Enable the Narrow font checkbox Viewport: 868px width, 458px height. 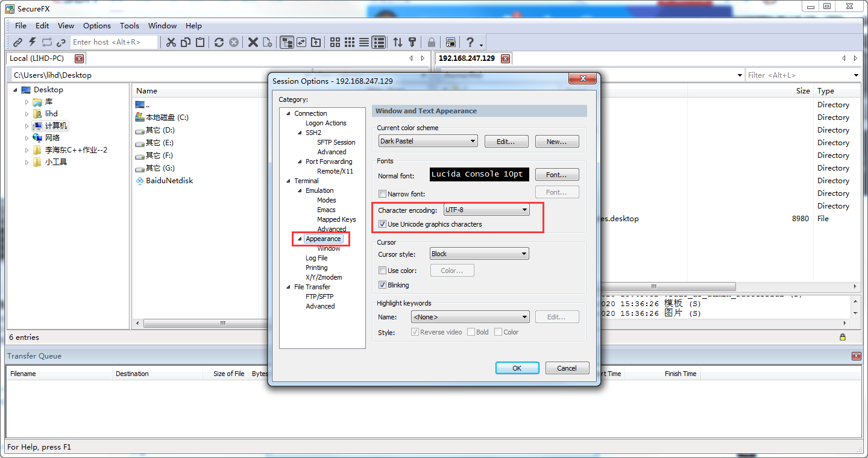click(382, 194)
